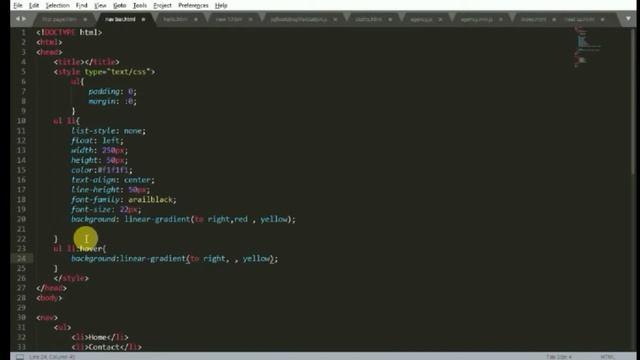Click the closing </style> tag
The image size is (640, 360).
point(71,278)
